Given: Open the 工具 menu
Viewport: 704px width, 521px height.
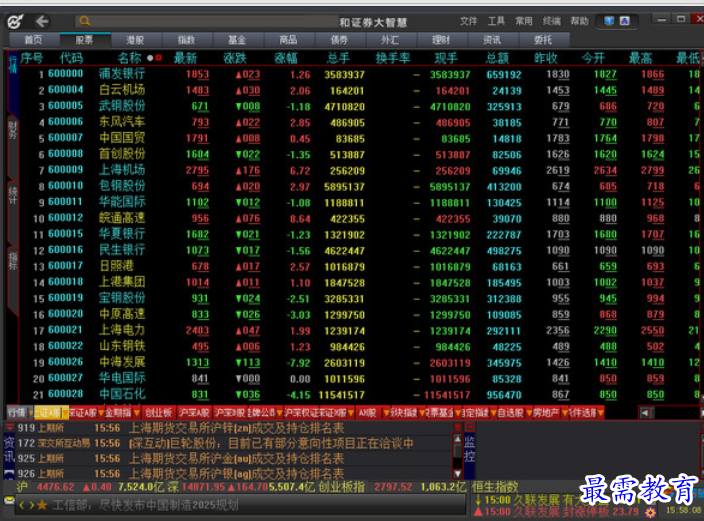Looking at the screenshot, I should click(x=496, y=21).
